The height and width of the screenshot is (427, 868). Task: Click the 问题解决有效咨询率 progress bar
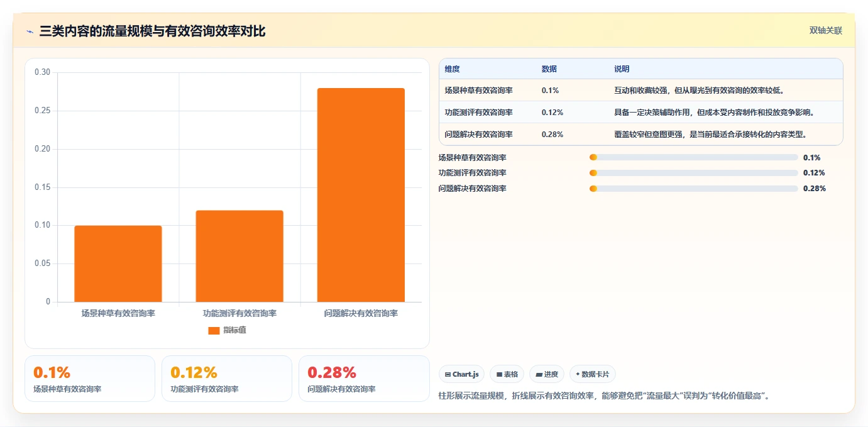coord(693,189)
